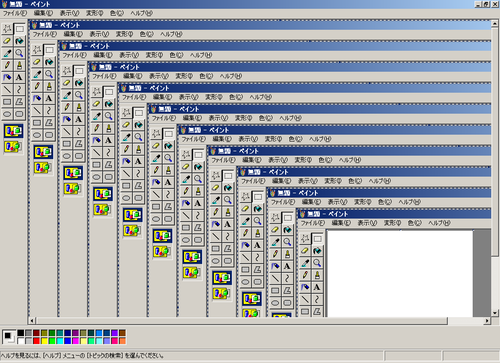Image resolution: width=500 pixels, height=363 pixels.
Task: Choose the bright yellow palette swatch
Action: 44,341
